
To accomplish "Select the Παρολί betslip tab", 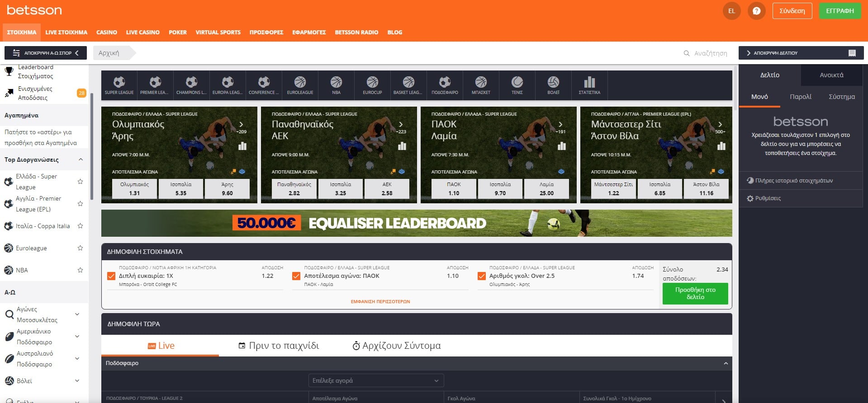I will [x=801, y=97].
